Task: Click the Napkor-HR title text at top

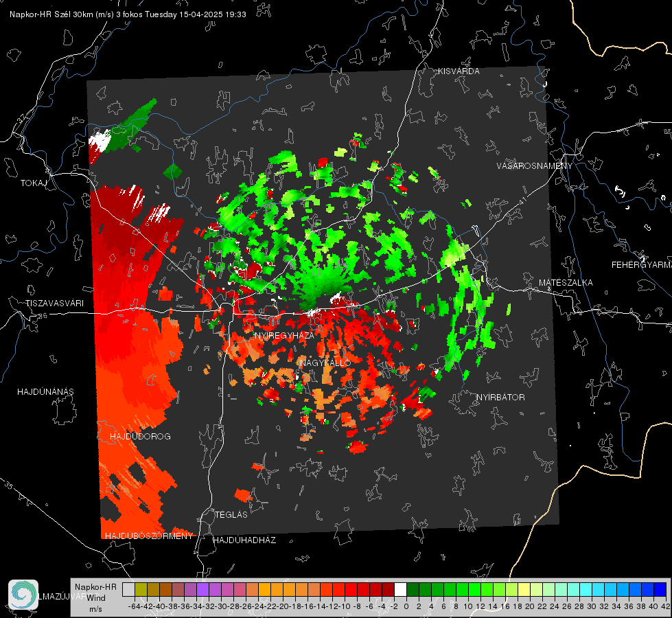Action: click(x=128, y=14)
